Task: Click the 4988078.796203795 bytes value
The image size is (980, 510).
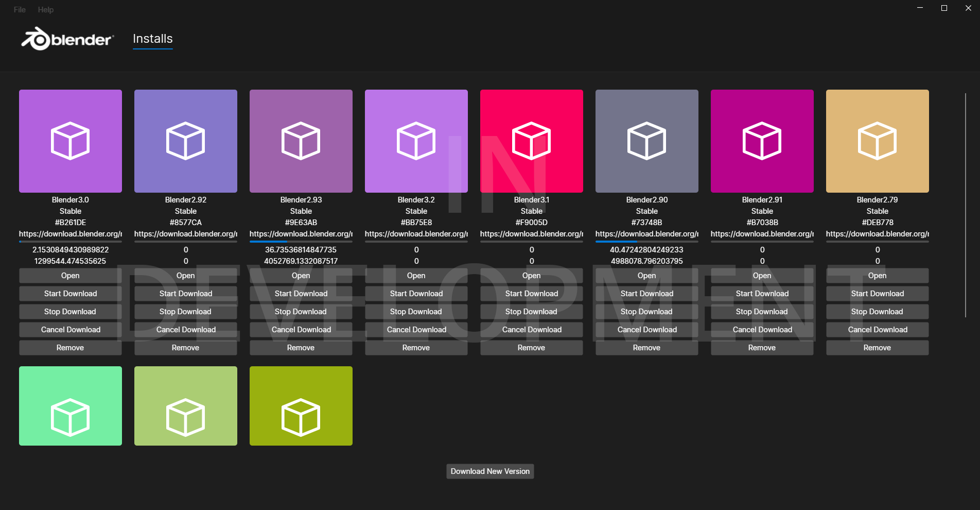Action: 647,261
